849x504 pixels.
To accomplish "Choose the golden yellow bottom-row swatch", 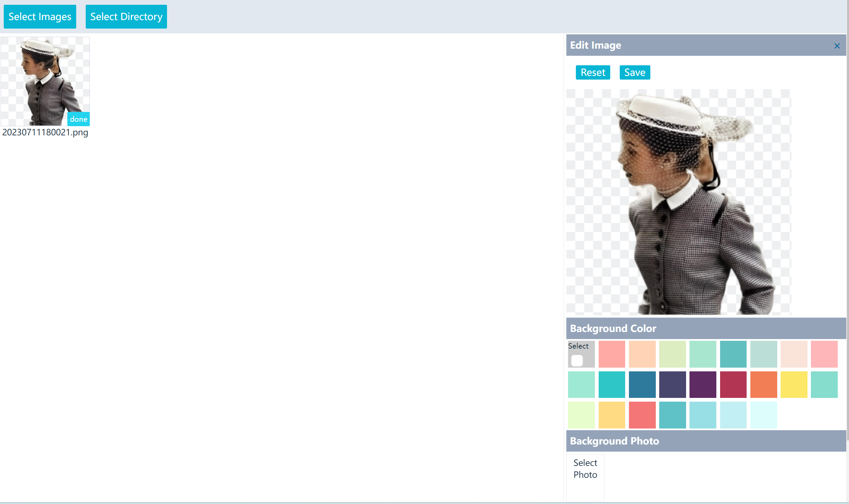I will pos(612,415).
